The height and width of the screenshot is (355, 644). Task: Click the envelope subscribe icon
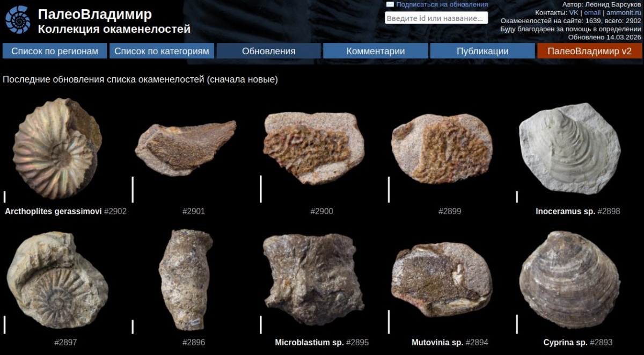pos(390,4)
